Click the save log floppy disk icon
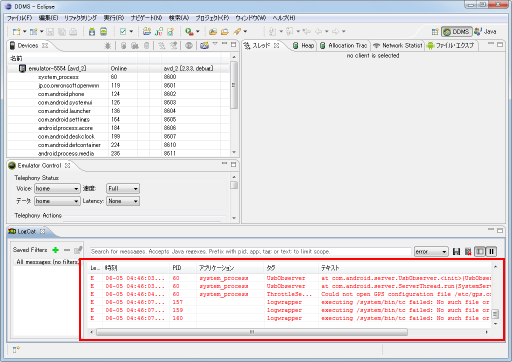 pyautogui.click(x=456, y=251)
